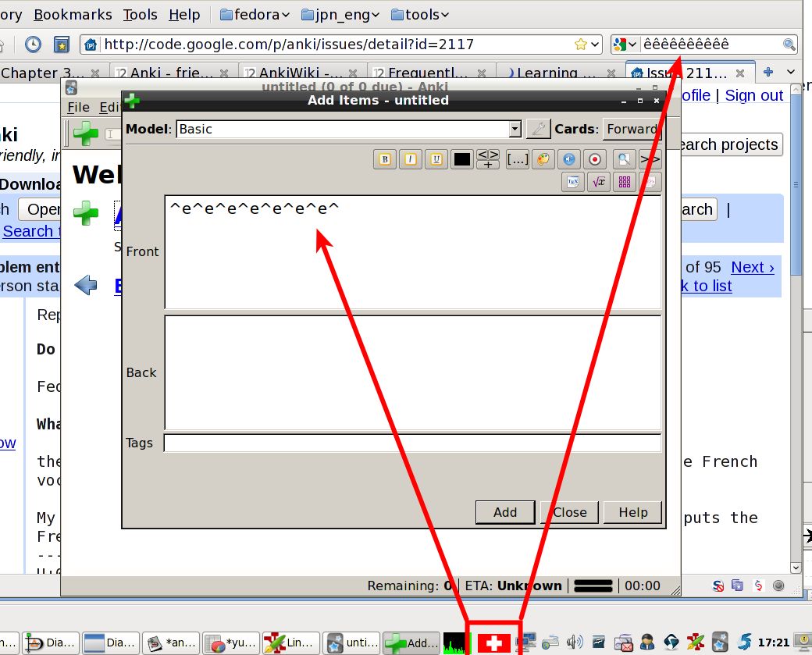Click the bookmark star in the URL bar

coord(581,44)
